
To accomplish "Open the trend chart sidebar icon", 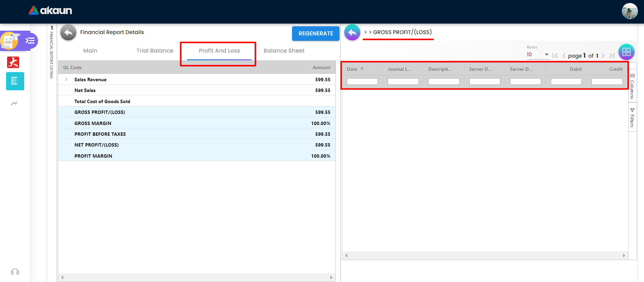I will pyautogui.click(x=14, y=103).
